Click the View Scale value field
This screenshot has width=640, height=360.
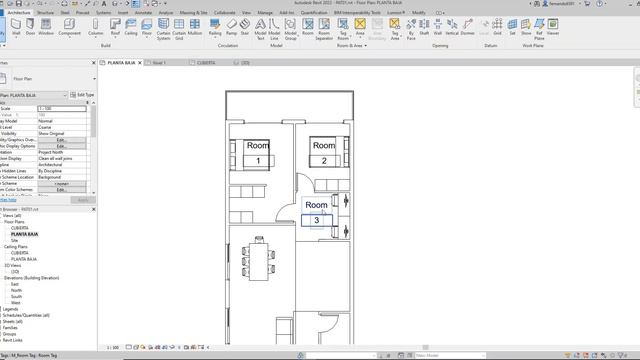[x=62, y=109]
